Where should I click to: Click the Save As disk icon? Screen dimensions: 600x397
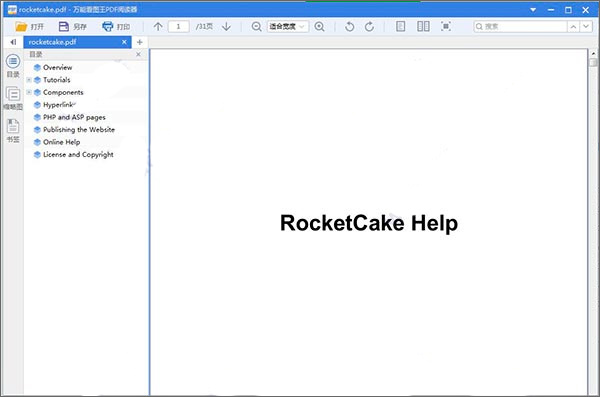[64, 26]
